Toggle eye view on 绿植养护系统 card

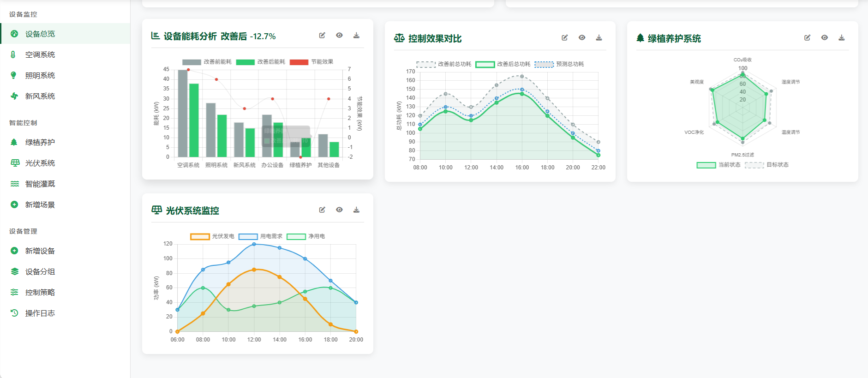point(824,38)
